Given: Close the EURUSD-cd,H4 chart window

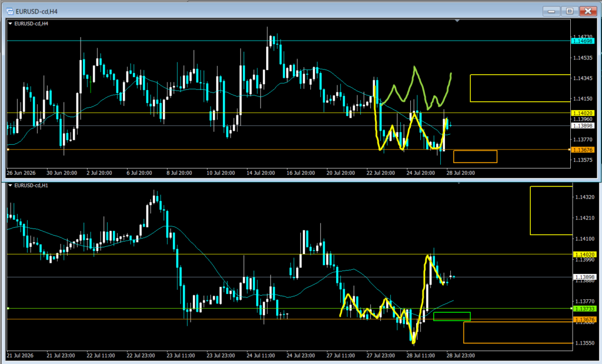Looking at the screenshot, I should pos(588,11).
